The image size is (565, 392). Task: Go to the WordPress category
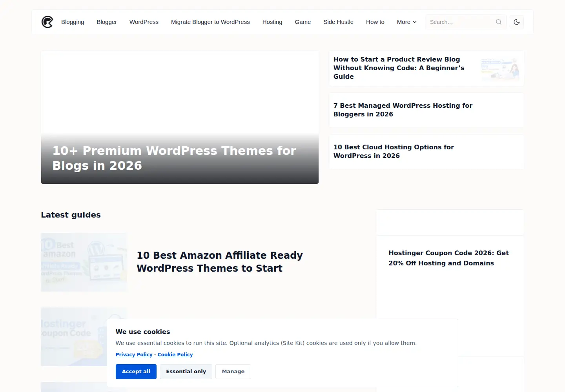coord(144,22)
